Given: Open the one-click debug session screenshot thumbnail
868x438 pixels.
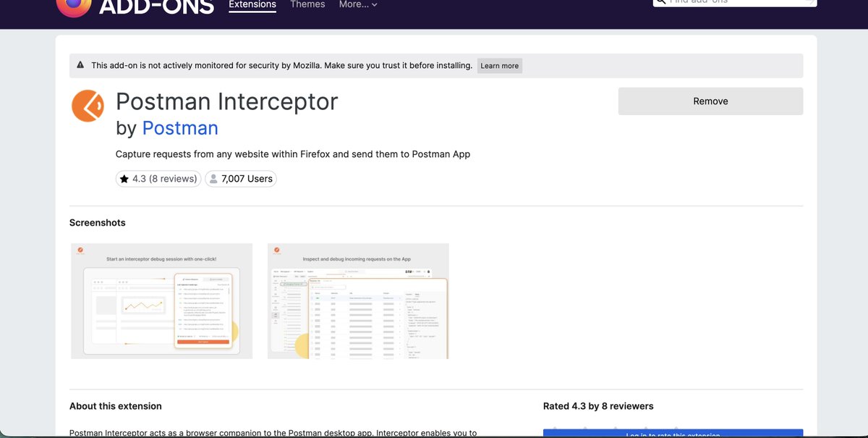Looking at the screenshot, I should click(161, 301).
